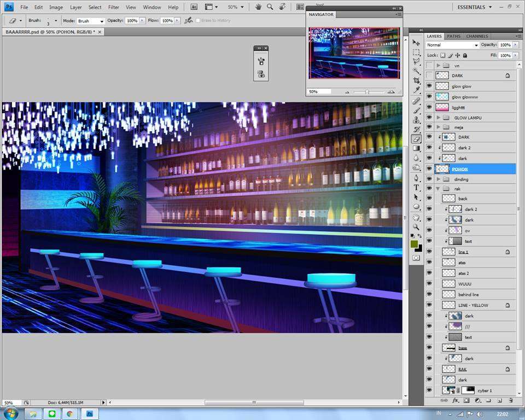
Task: Select the Move tool
Action: pos(416,43)
